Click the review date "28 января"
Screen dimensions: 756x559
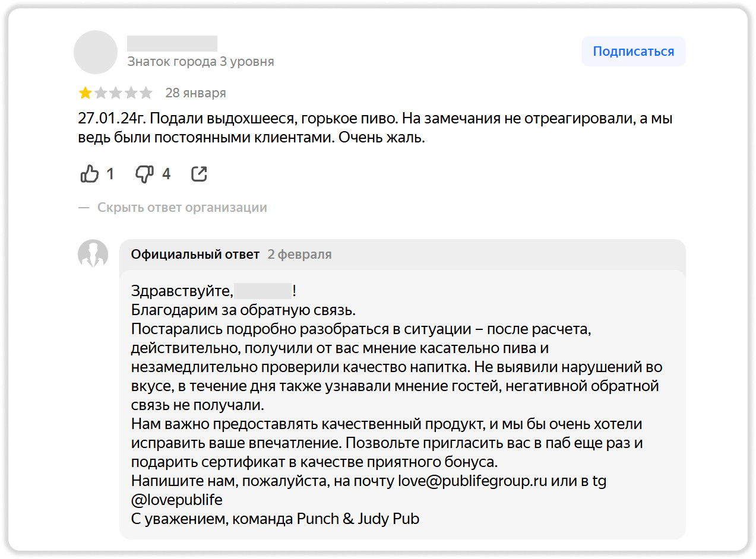(x=195, y=93)
